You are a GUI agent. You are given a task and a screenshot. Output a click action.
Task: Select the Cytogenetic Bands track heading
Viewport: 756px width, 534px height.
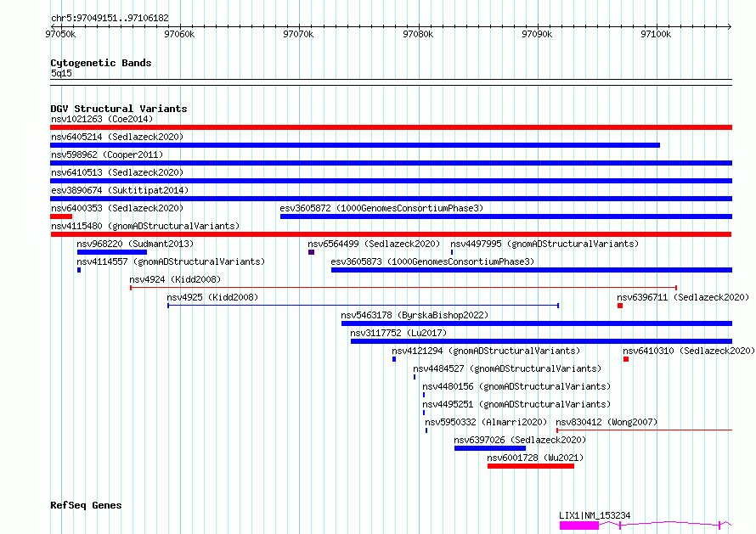pos(101,63)
